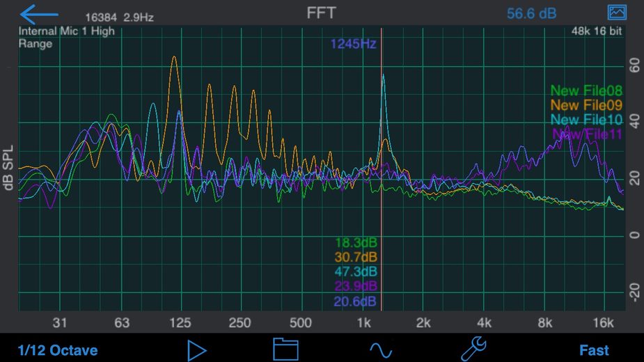
Task: Tap the sine wave generator icon
Action: pyautogui.click(x=381, y=350)
